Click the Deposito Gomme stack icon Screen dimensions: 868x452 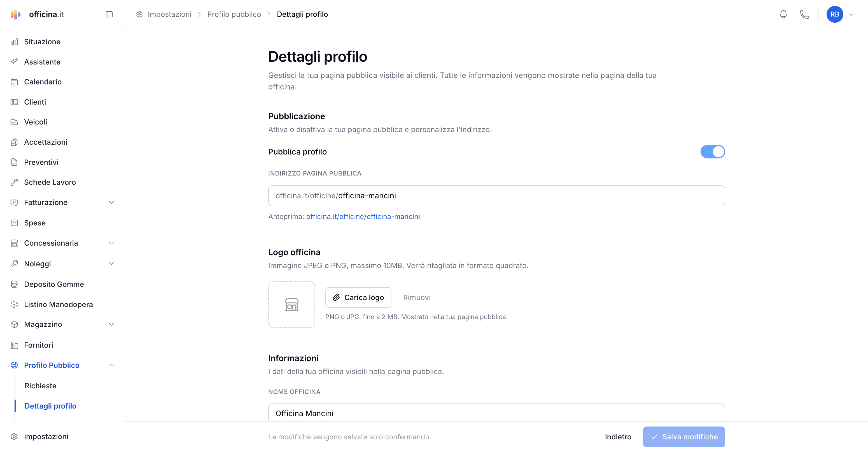[14, 284]
